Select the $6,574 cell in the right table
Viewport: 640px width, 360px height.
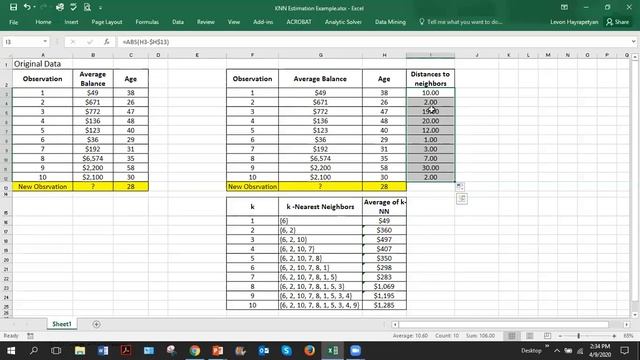coord(320,158)
